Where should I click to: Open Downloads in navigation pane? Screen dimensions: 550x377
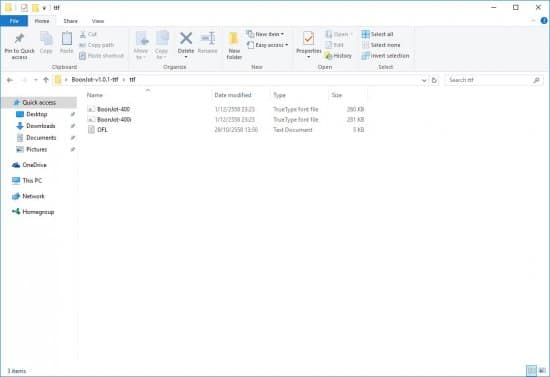[x=41, y=126]
